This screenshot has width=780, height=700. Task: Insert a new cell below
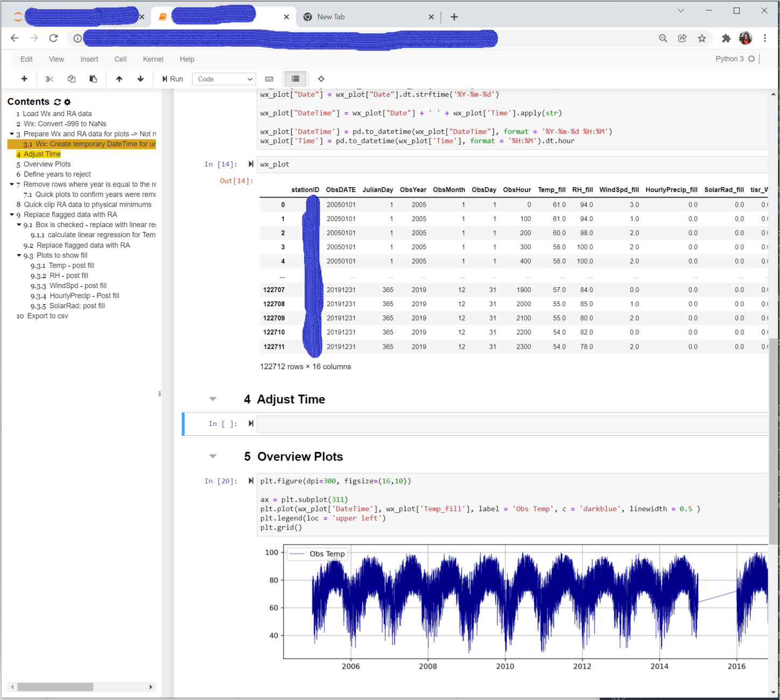tap(24, 79)
